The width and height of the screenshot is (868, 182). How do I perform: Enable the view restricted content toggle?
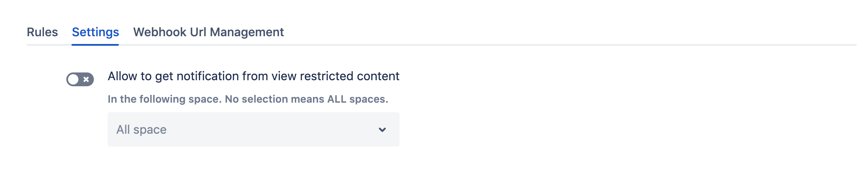(x=80, y=79)
